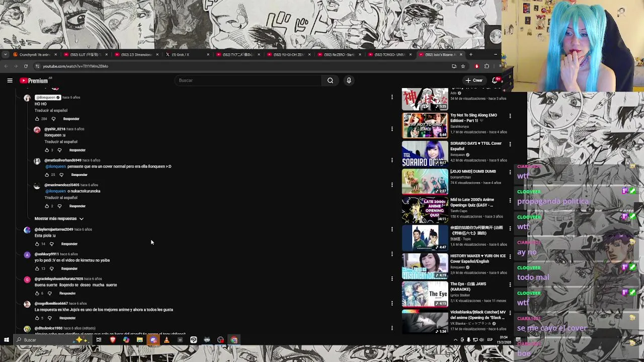Open the @cogollomitico6667 channel link

tap(51, 304)
